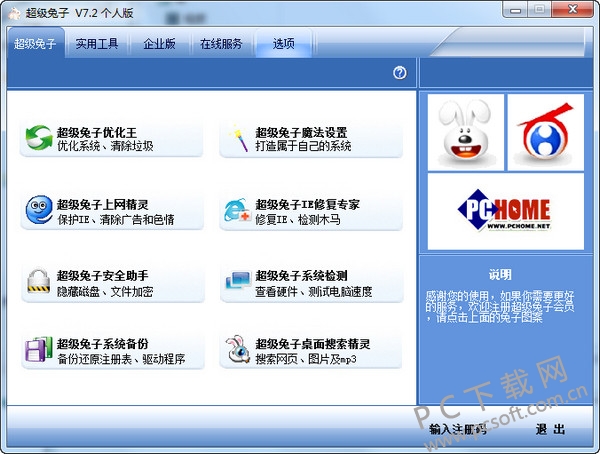Image resolution: width=600 pixels, height=454 pixels.
Task: Open the red and blue circular logo image
Action: pos(546,132)
